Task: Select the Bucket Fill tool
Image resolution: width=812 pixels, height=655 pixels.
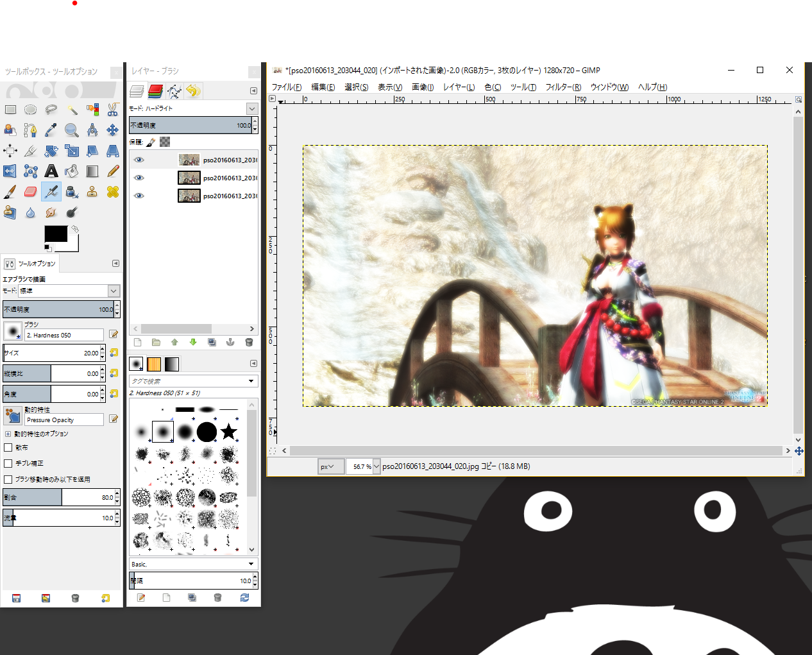Action: pyautogui.click(x=72, y=171)
